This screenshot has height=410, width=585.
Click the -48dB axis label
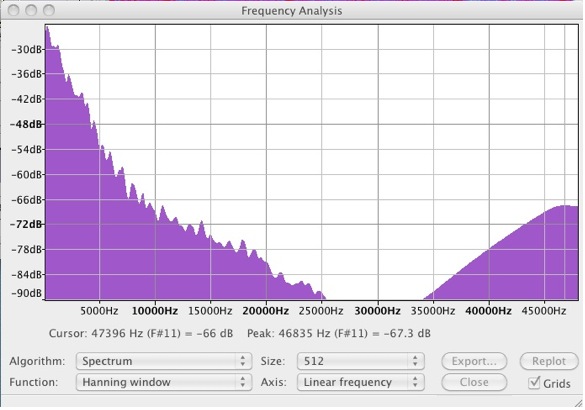pyautogui.click(x=26, y=124)
